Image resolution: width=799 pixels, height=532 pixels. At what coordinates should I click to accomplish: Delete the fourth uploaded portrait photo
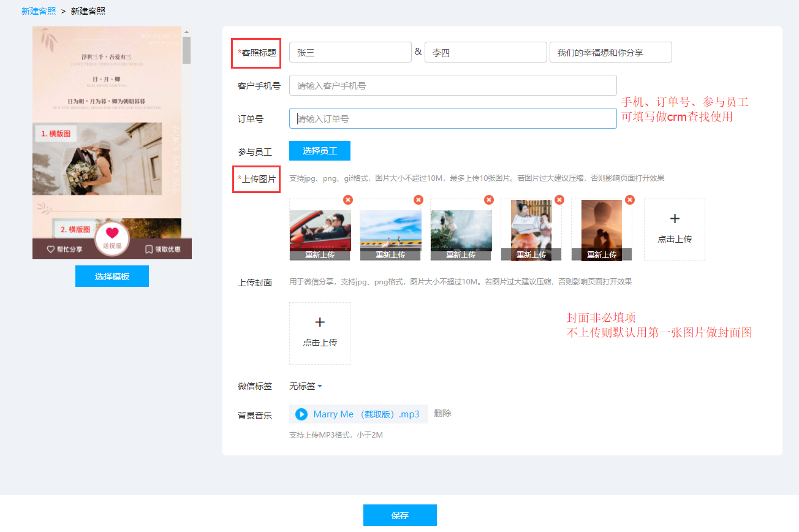pyautogui.click(x=559, y=200)
